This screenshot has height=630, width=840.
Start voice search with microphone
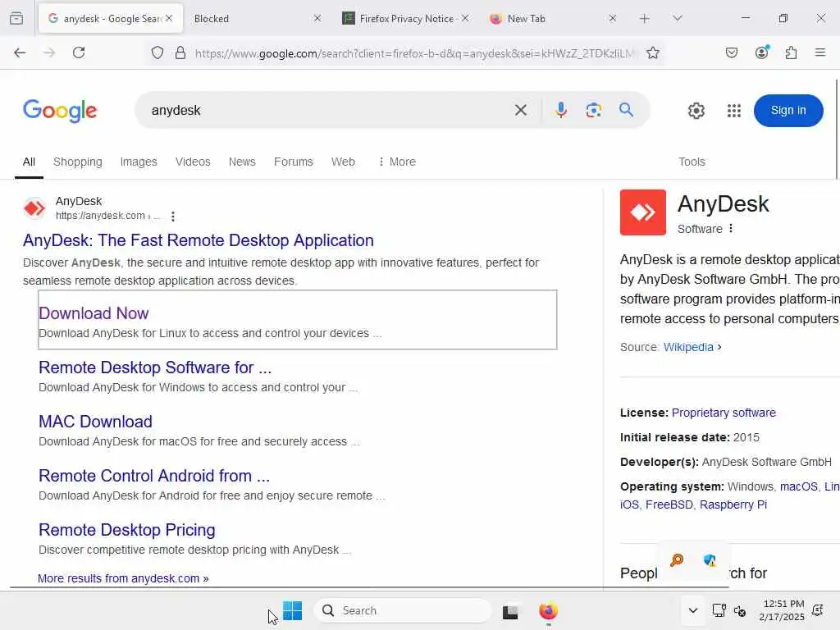pos(561,110)
